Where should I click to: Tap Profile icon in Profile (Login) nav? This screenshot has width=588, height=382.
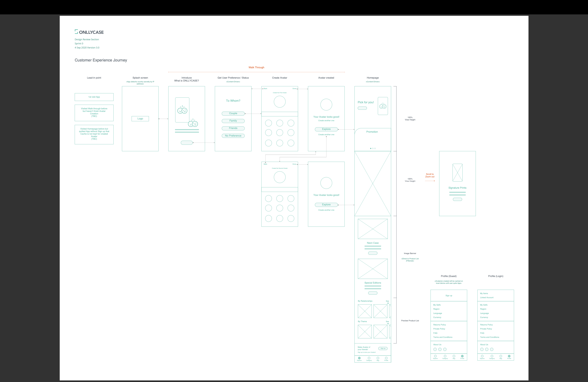tap(509, 356)
